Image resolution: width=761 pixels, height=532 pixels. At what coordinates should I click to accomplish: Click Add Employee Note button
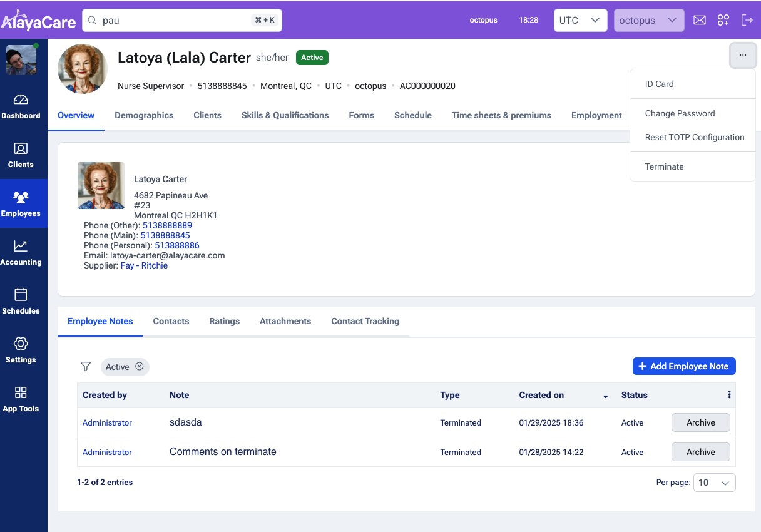(x=684, y=366)
